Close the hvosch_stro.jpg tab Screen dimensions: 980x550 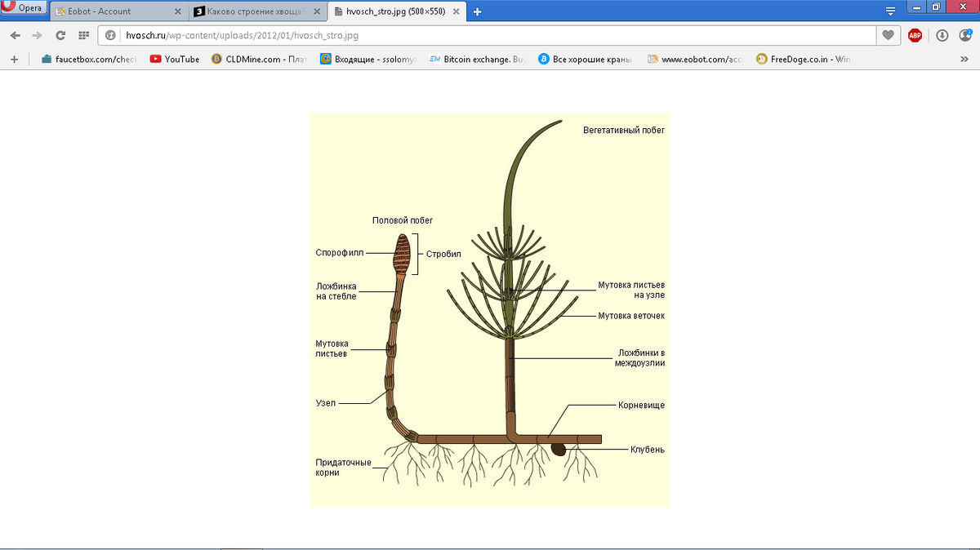tap(455, 11)
